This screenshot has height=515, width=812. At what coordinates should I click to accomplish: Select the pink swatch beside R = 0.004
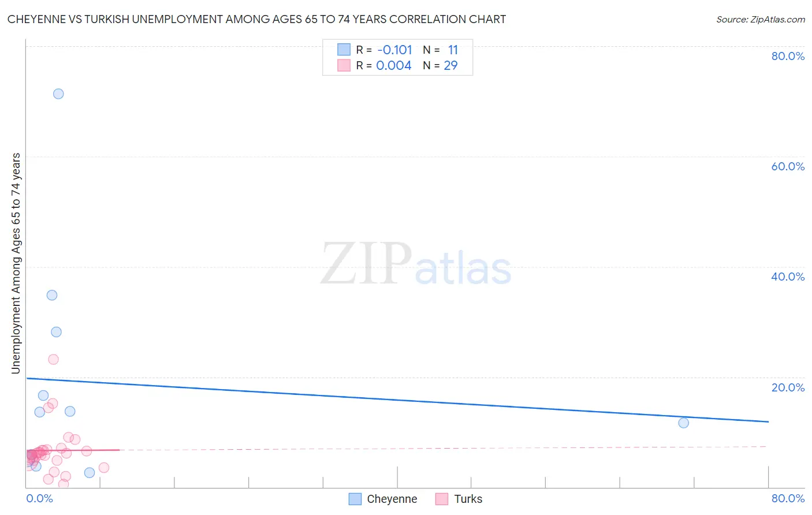pos(344,65)
